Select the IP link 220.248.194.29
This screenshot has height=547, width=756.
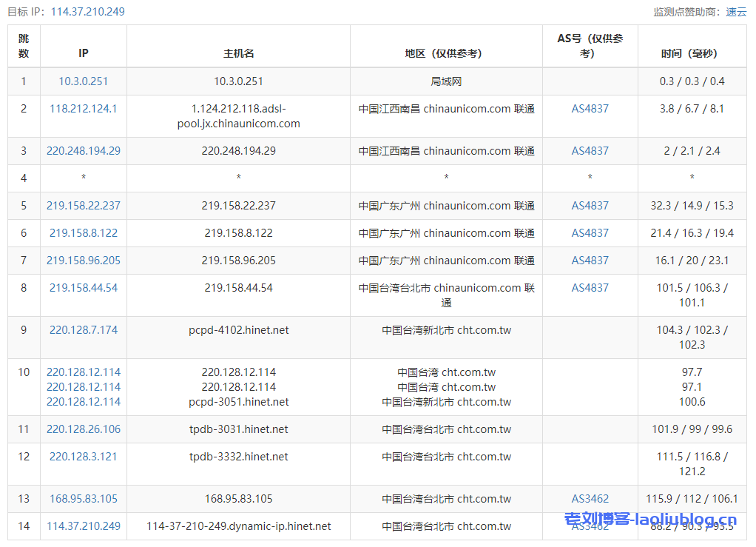pyautogui.click(x=83, y=150)
